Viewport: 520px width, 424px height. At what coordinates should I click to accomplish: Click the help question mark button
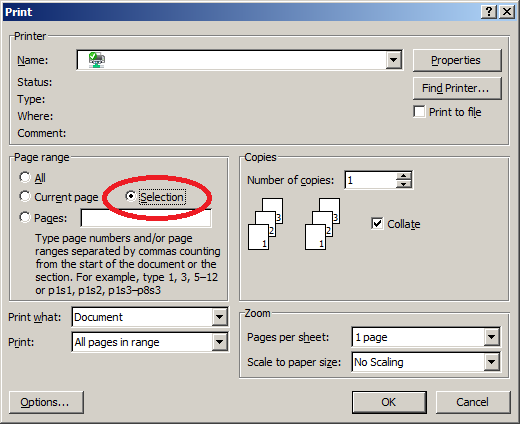point(489,12)
